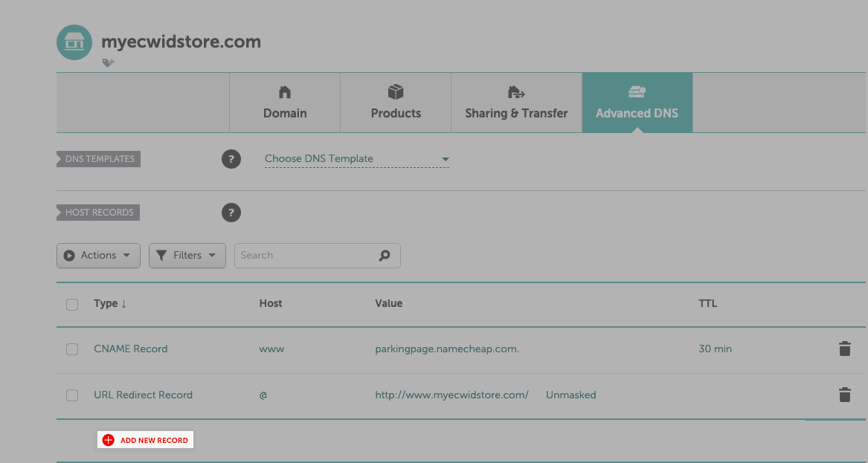
Task: Check the CNAME Record row checkbox
Action: (x=72, y=349)
